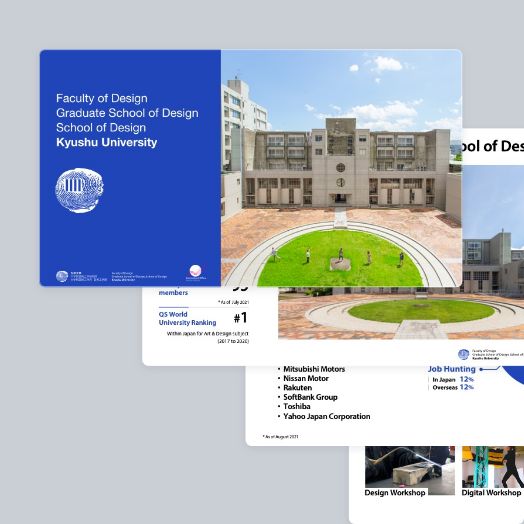
Task: Click the "Digital Workshop" caption
Action: pyautogui.click(x=491, y=493)
